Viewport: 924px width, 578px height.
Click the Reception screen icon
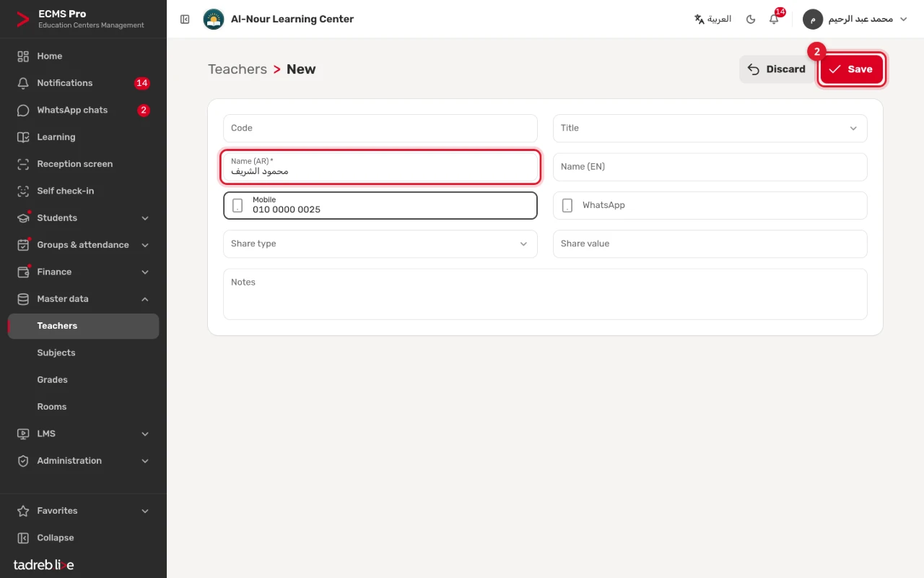pos(23,164)
